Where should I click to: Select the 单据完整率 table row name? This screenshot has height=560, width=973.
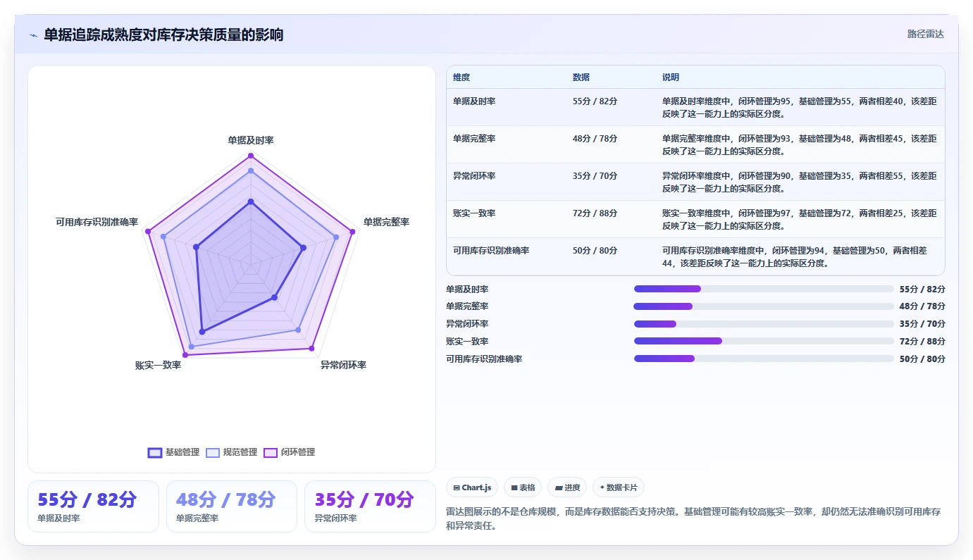tap(474, 139)
